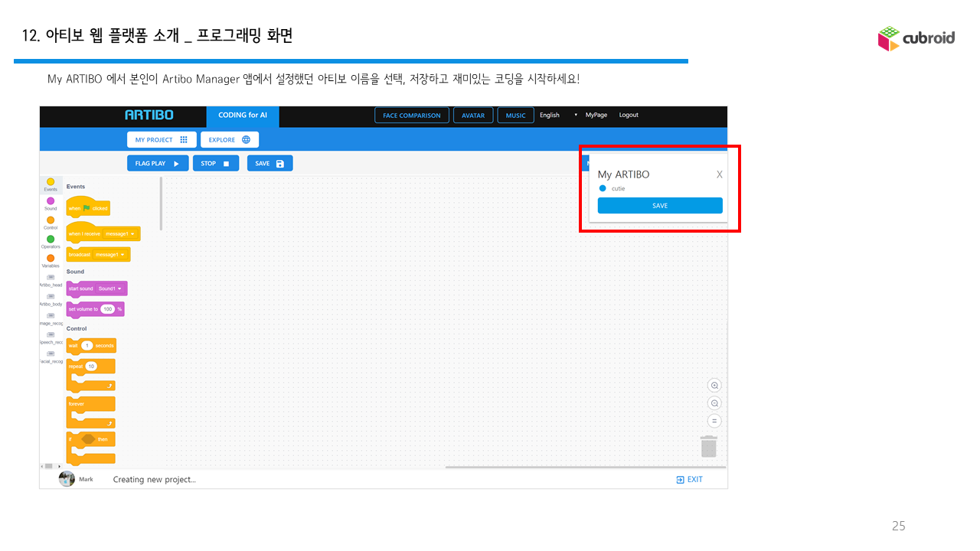Edit the 100 value in set volume block
The width and height of the screenshot is (980, 551).
tap(108, 309)
